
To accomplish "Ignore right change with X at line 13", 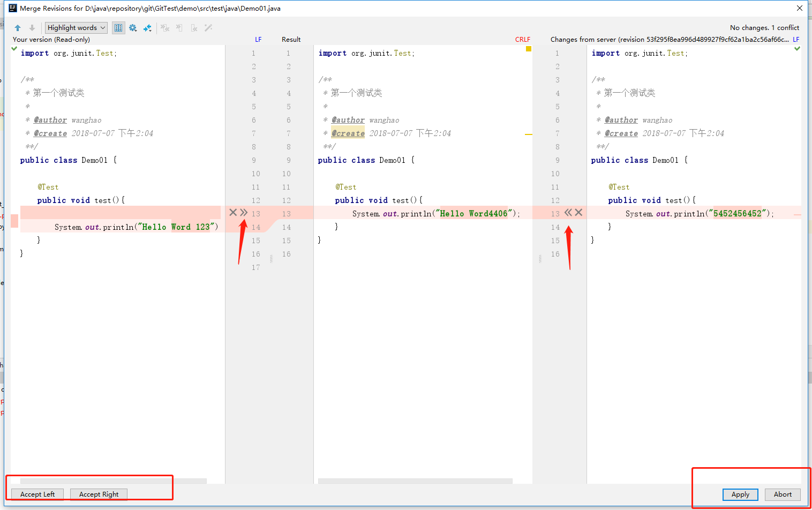I will click(x=578, y=213).
